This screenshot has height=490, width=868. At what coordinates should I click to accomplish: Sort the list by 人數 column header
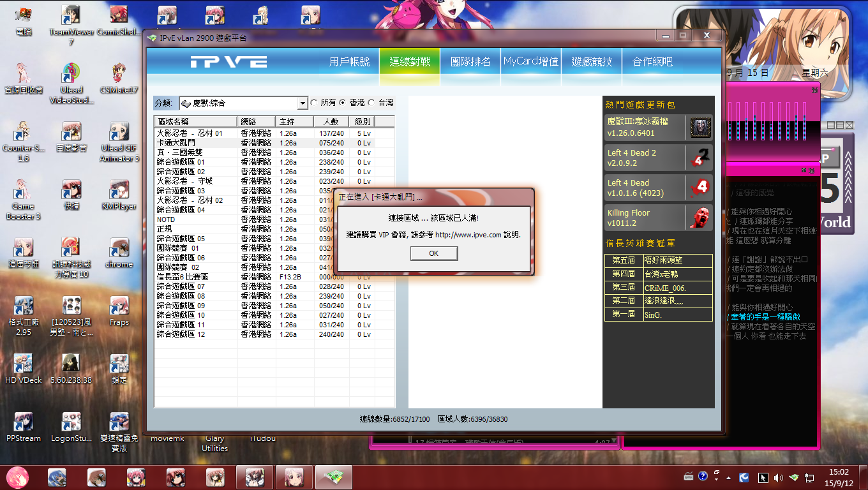331,122
